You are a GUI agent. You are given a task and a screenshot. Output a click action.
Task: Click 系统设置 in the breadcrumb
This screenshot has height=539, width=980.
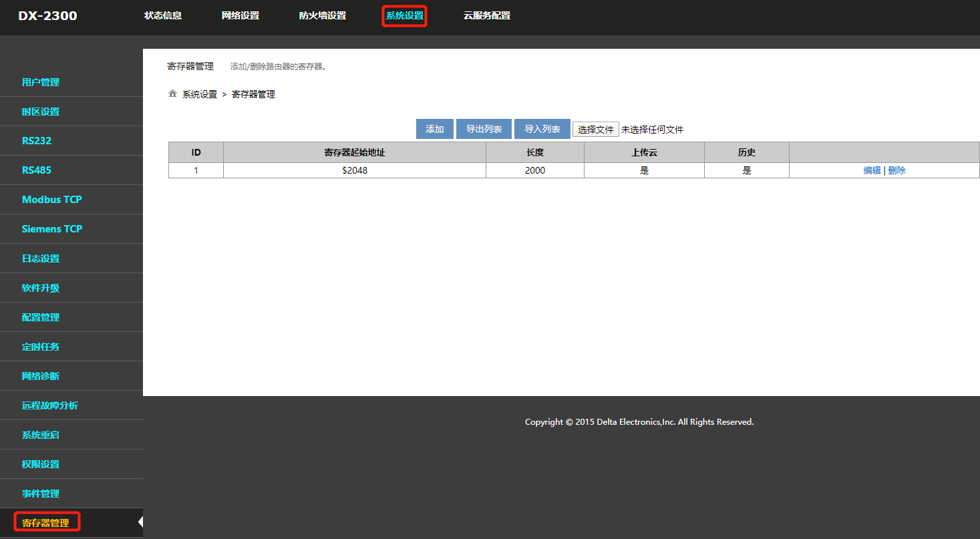click(x=200, y=94)
